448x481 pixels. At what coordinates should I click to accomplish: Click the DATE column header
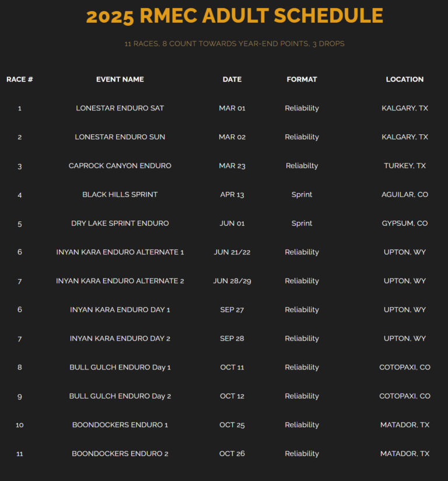click(x=232, y=79)
